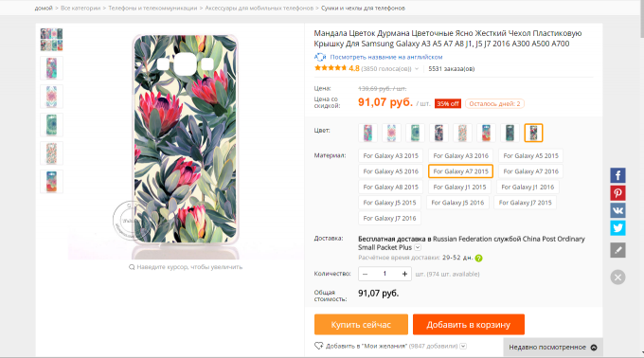
Task: Open Все категории breadcrumb
Action: 80,8
